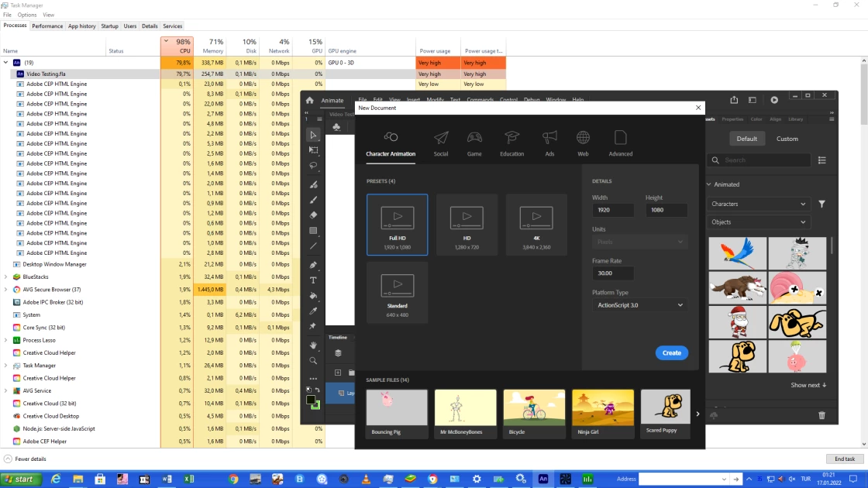Click the Width input field
The width and height of the screenshot is (868, 488).
pyautogui.click(x=613, y=210)
